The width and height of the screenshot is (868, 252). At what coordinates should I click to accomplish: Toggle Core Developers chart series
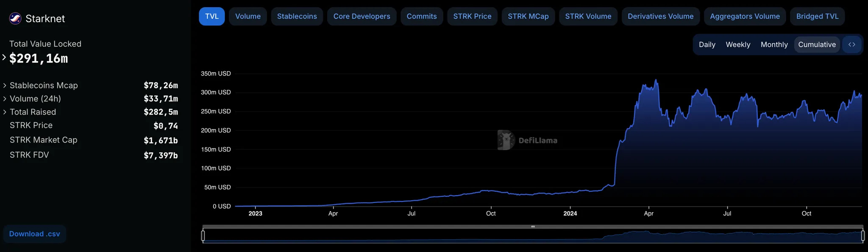[362, 17]
